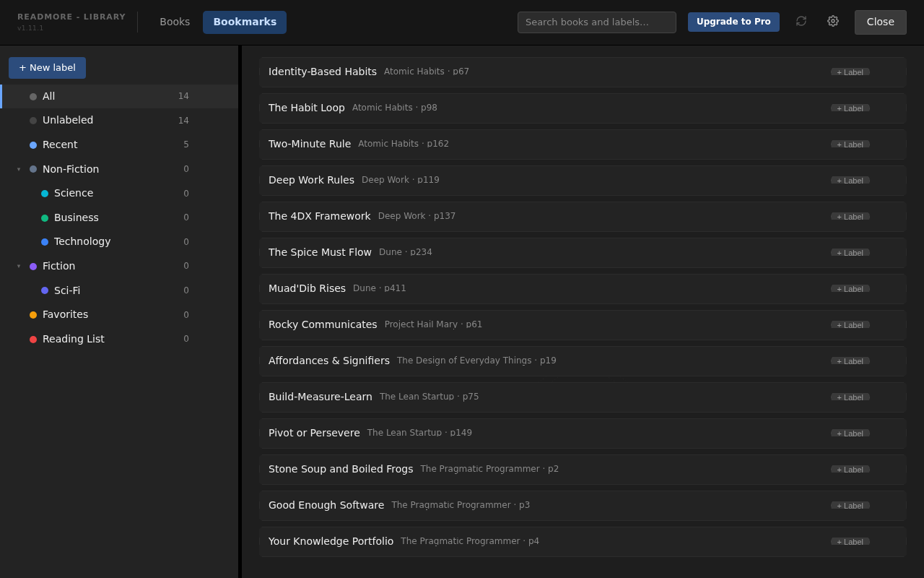This screenshot has height=578, width=924.
Task: Open the Rocky Communicates bookmark
Action: pos(583,325)
